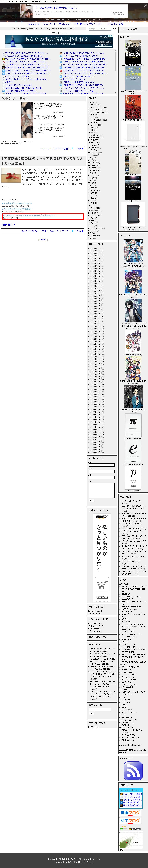The image size is (148, 868).
Task: Click the large blue RSS feed icon
Action: (x=133, y=771)
